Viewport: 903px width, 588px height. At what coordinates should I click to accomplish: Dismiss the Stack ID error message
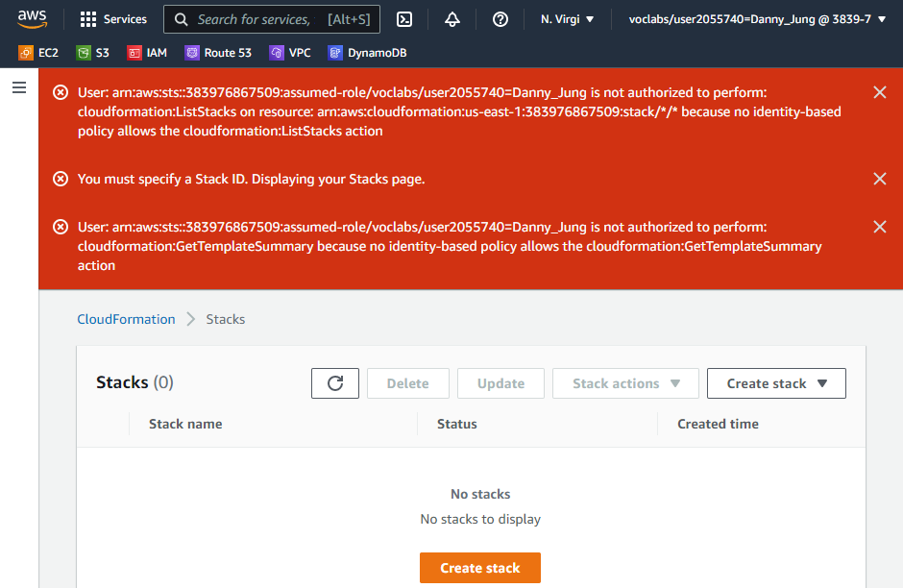tap(879, 179)
